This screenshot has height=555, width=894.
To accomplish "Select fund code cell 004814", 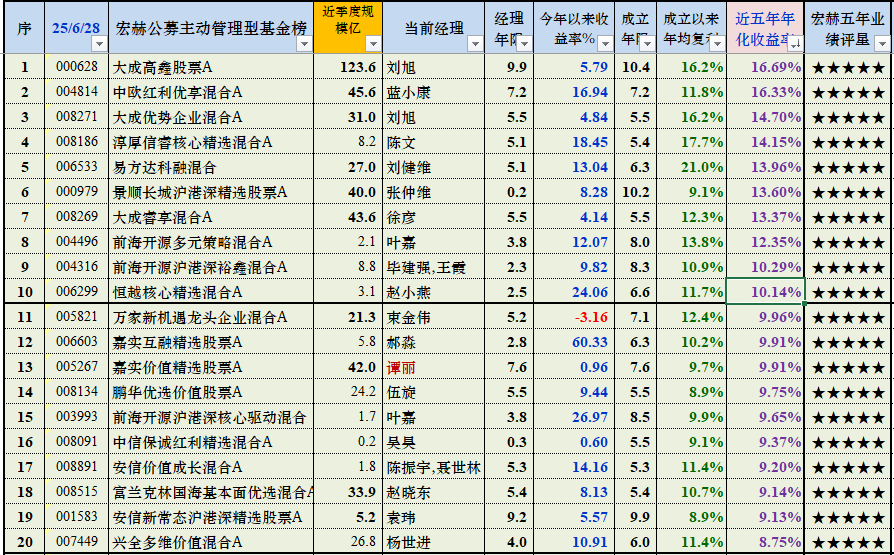I will coord(76,92).
